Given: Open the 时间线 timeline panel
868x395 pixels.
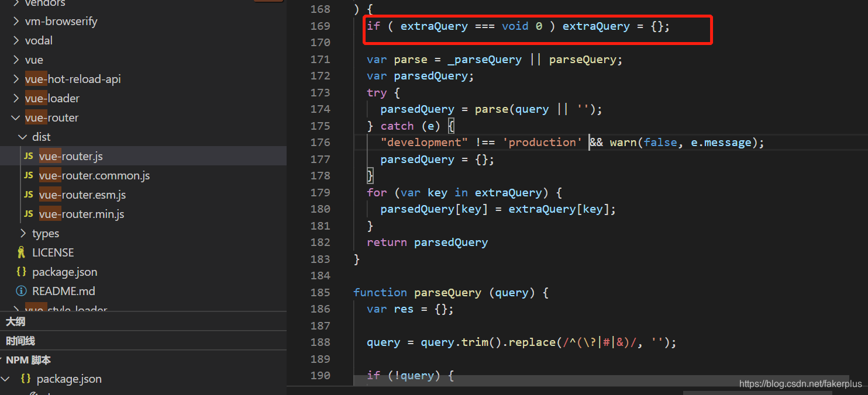Looking at the screenshot, I should [x=143, y=341].
